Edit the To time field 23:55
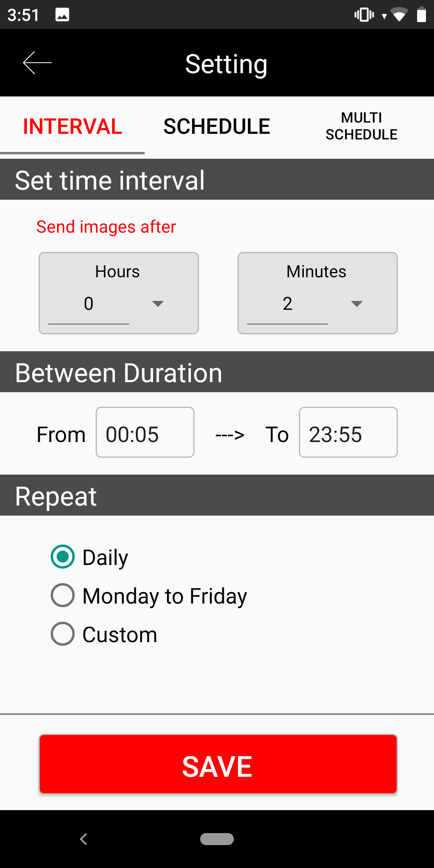 click(348, 432)
